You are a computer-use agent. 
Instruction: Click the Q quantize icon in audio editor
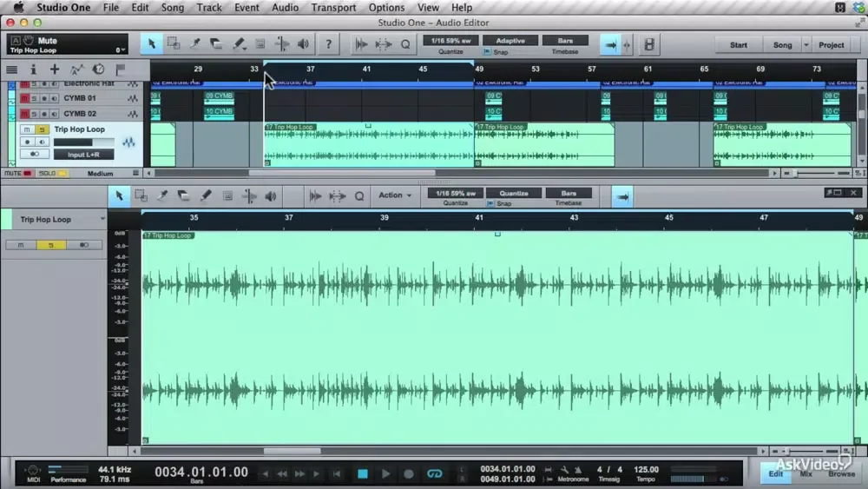pos(359,196)
